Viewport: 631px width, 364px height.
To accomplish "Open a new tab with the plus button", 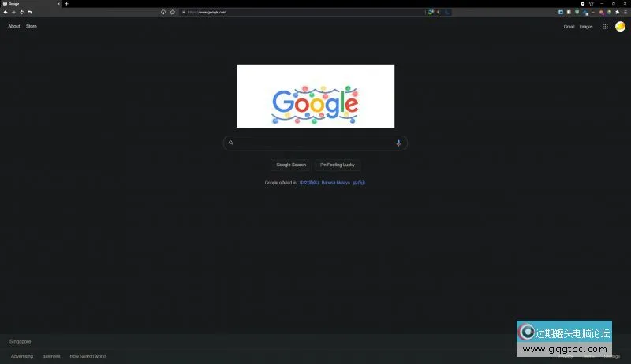I will coord(66,4).
